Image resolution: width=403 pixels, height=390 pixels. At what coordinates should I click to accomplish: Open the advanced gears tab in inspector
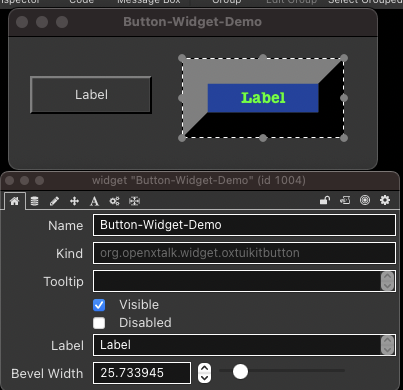tap(114, 201)
